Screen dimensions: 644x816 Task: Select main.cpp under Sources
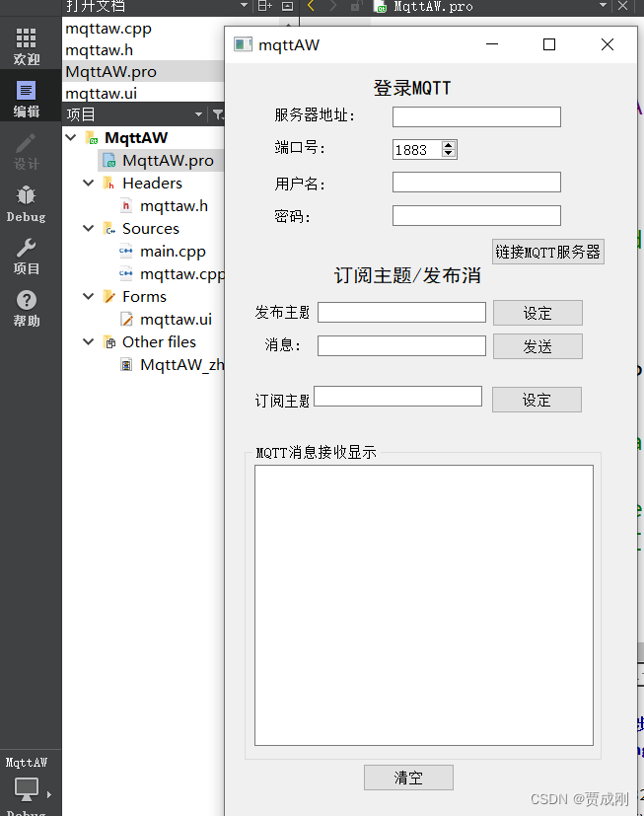[173, 252]
